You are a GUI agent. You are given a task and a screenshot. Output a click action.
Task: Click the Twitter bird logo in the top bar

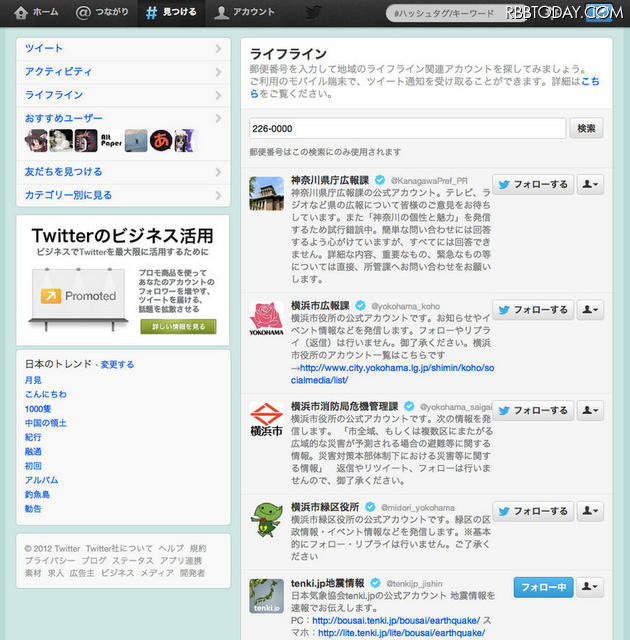coord(313,12)
